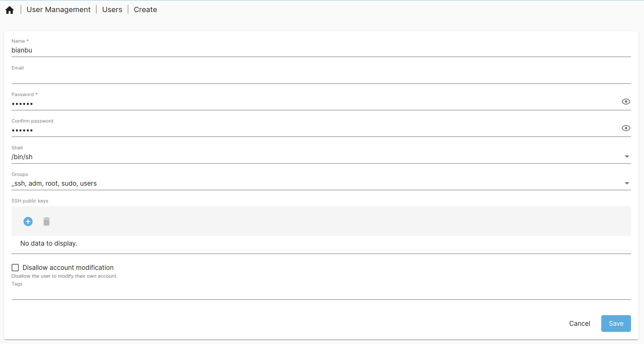Open the Groups dropdown arrow
This screenshot has width=644, height=344.
627,183
